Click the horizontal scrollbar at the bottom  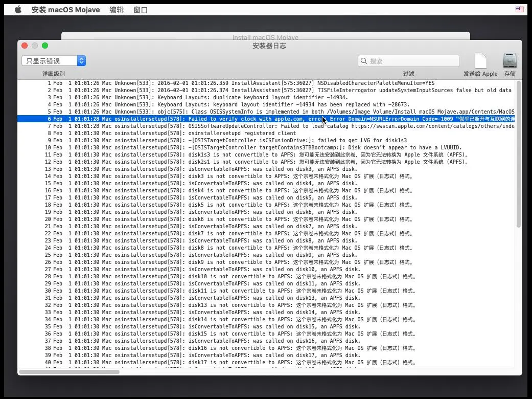pos(69,371)
